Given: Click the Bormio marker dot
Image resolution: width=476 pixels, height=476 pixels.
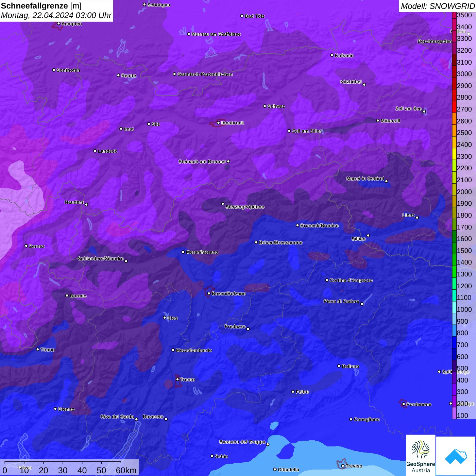Looking at the screenshot, I should (x=67, y=296).
